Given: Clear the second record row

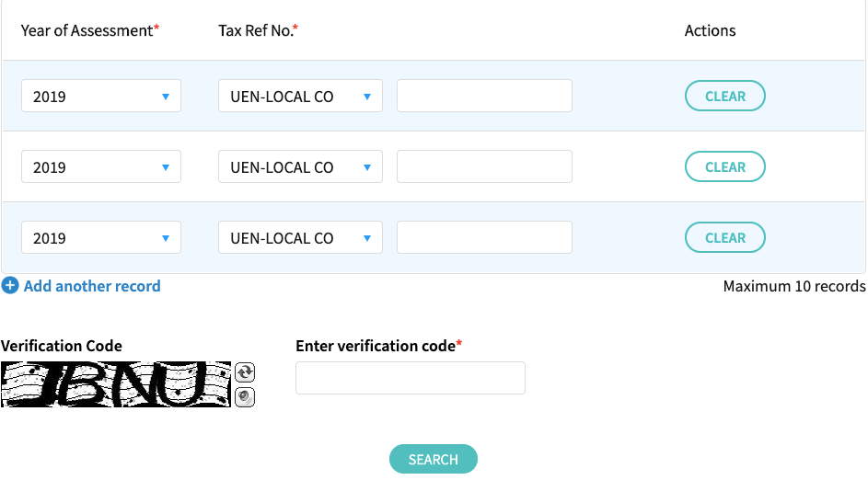Looking at the screenshot, I should pos(725,166).
